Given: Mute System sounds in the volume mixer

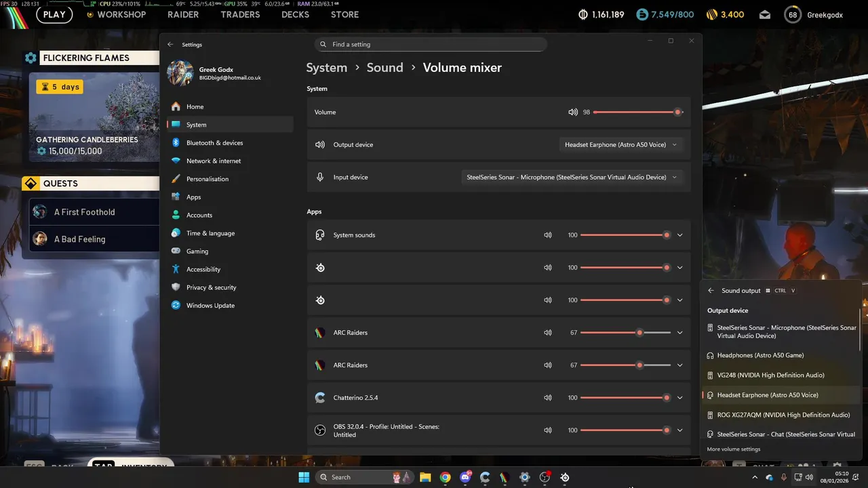Looking at the screenshot, I should tap(548, 235).
